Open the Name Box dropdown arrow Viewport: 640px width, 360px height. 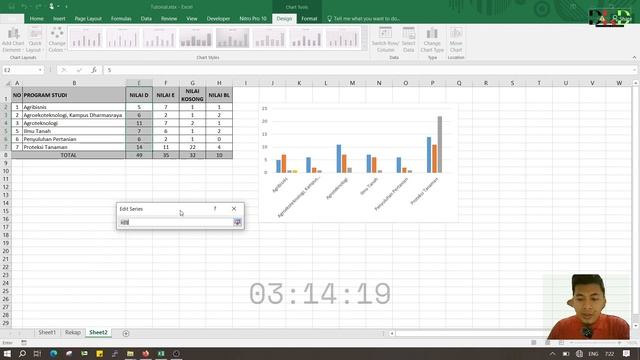click(40, 70)
